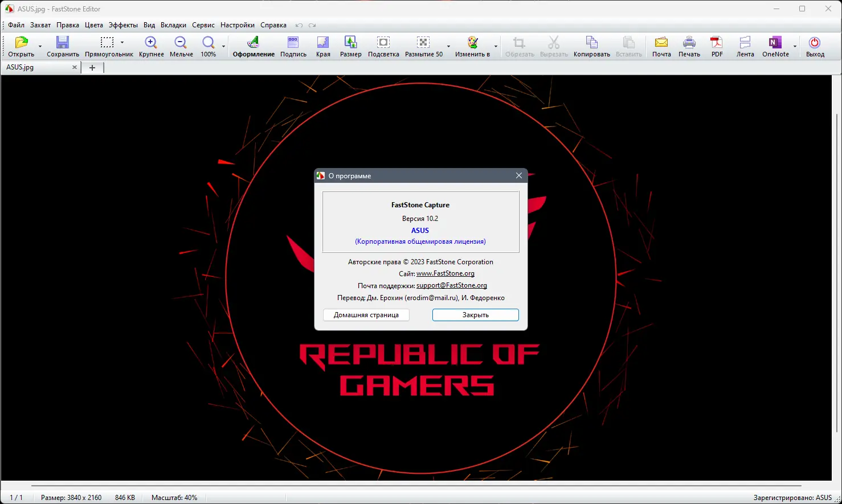This screenshot has height=504, width=842.
Task: Click Версия 10.2 text in dialog
Action: click(420, 218)
